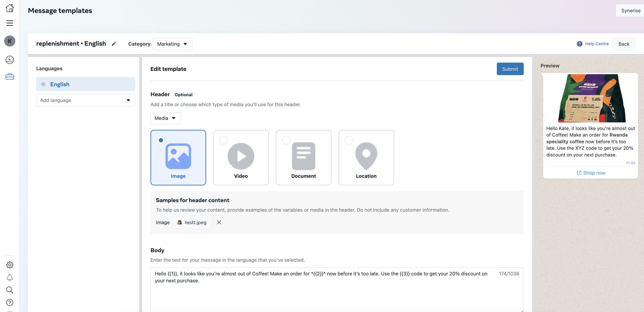This screenshot has height=312, width=644.
Task: Click the search magnifier icon
Action: (10, 290)
